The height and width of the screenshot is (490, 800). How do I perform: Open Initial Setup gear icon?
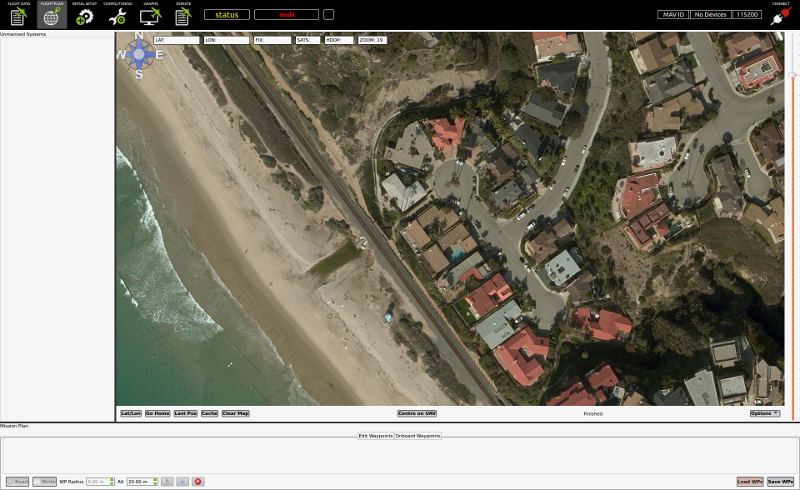click(84, 15)
